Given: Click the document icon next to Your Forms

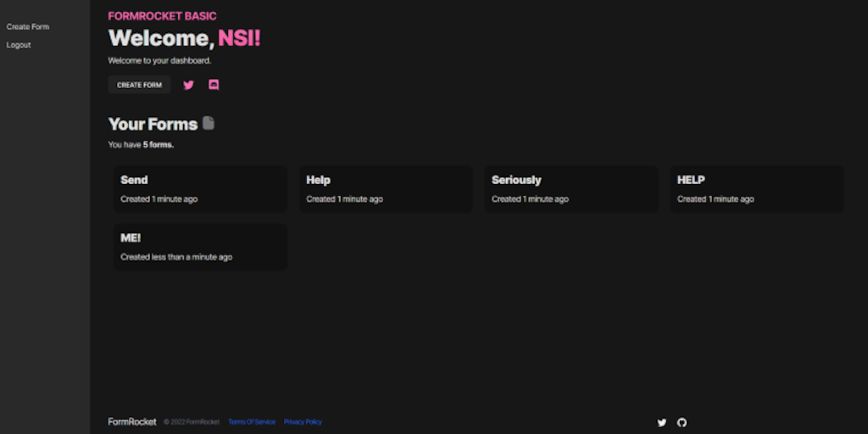Looking at the screenshot, I should tap(209, 123).
